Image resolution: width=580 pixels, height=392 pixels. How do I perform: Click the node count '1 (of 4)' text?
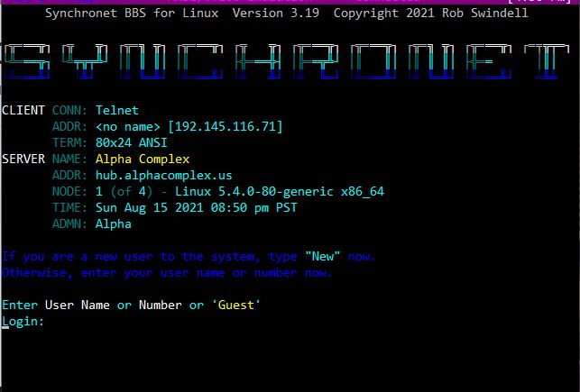[x=124, y=191]
